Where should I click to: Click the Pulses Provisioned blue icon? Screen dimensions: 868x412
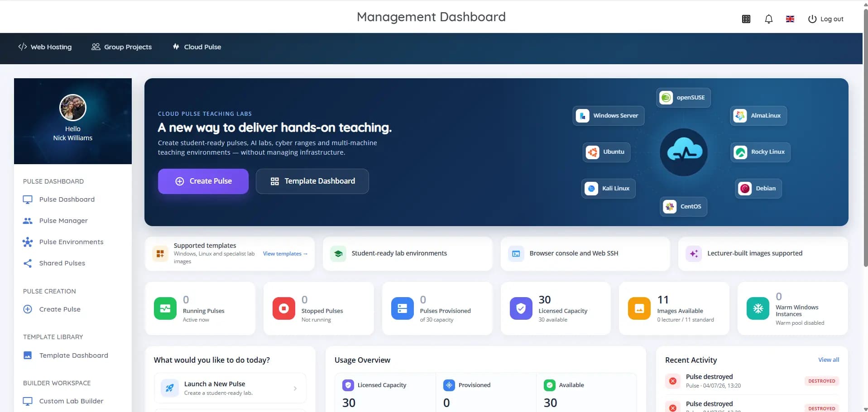[403, 308]
